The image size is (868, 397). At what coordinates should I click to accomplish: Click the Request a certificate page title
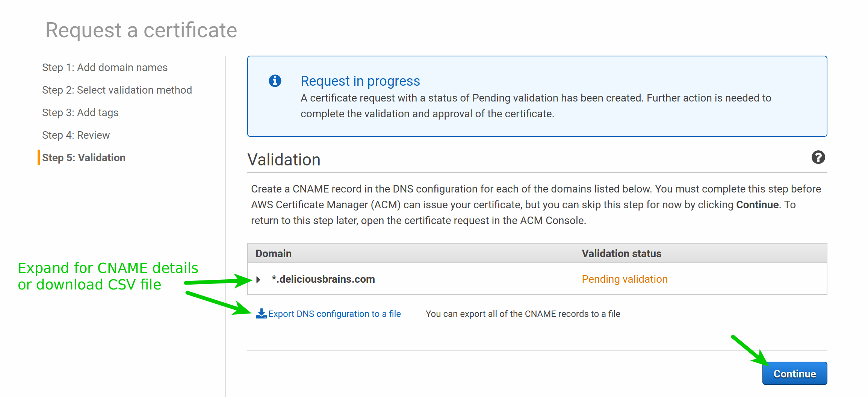141,30
